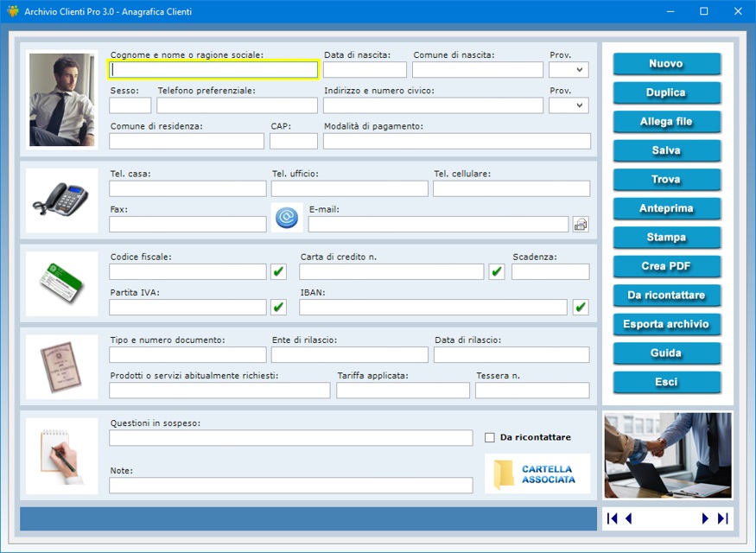The width and height of the screenshot is (756, 553).
Task: Click the Crea PDF button
Action: pos(667,266)
